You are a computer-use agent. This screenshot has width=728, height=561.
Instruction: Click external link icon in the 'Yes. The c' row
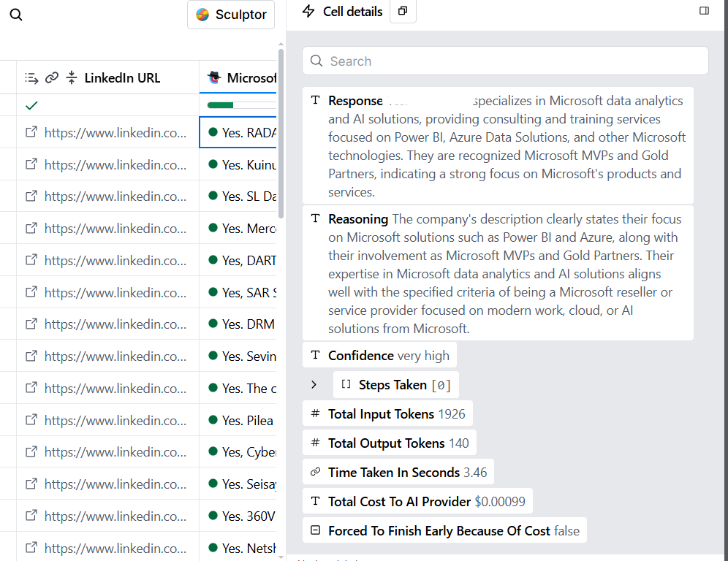[x=31, y=387]
